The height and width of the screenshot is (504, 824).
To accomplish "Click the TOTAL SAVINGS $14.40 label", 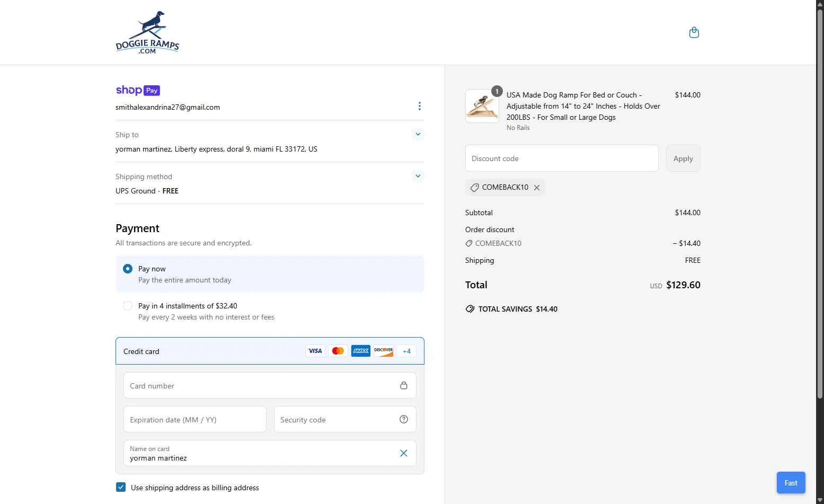I will [518, 309].
